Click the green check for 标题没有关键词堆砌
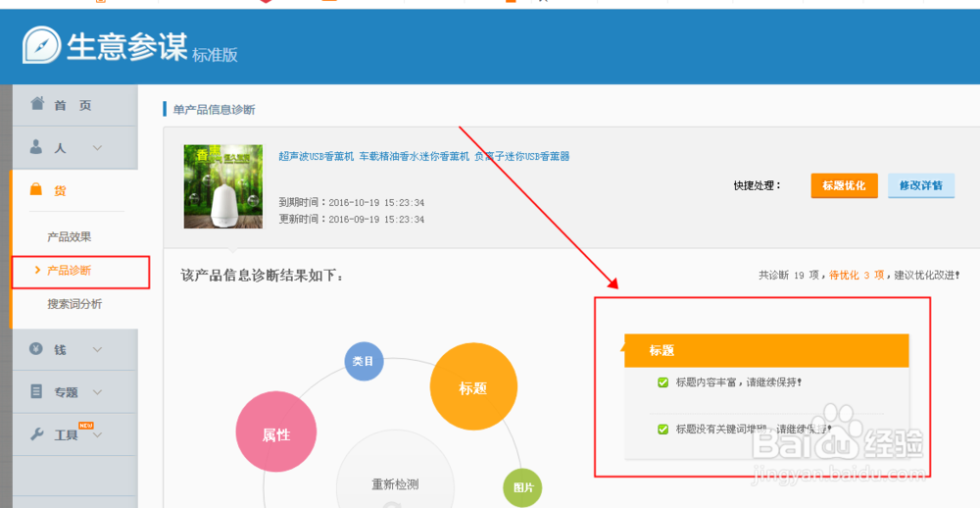The width and height of the screenshot is (980, 508). [x=663, y=430]
